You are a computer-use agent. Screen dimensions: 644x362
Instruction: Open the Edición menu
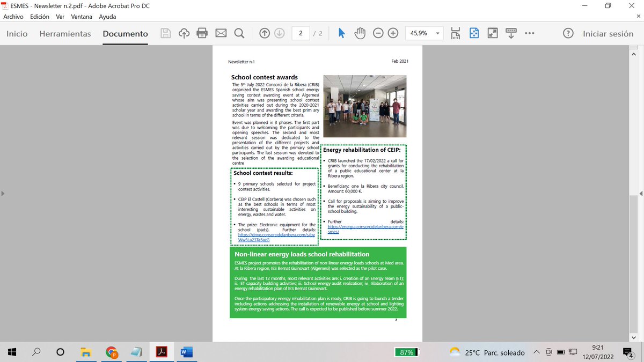[40, 17]
